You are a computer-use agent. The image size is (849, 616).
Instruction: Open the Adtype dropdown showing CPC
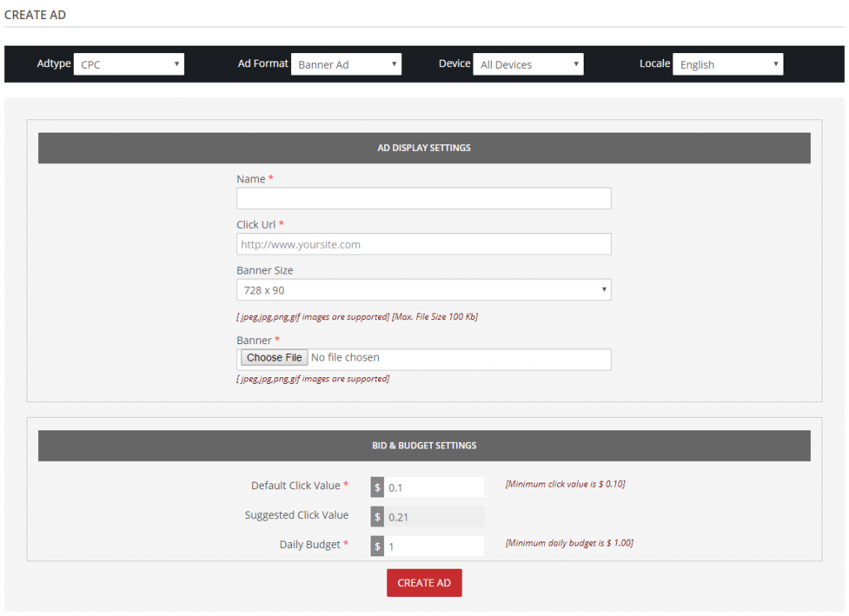129,63
